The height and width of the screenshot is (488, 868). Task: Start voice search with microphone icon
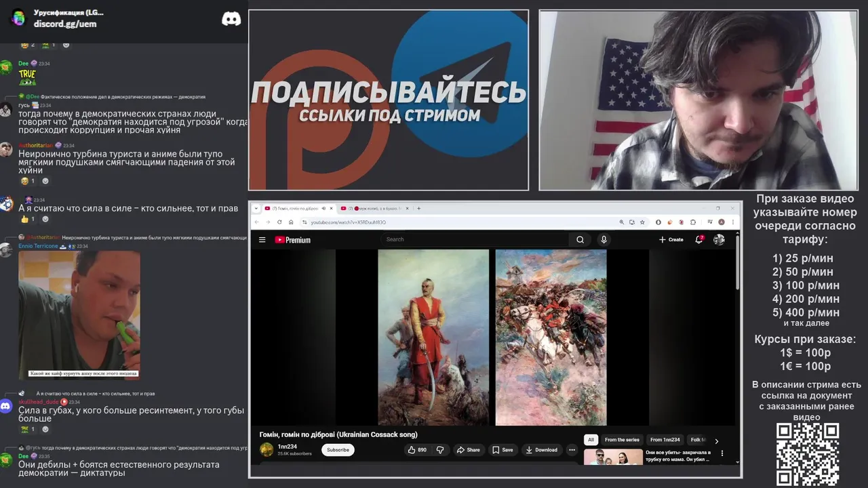604,239
